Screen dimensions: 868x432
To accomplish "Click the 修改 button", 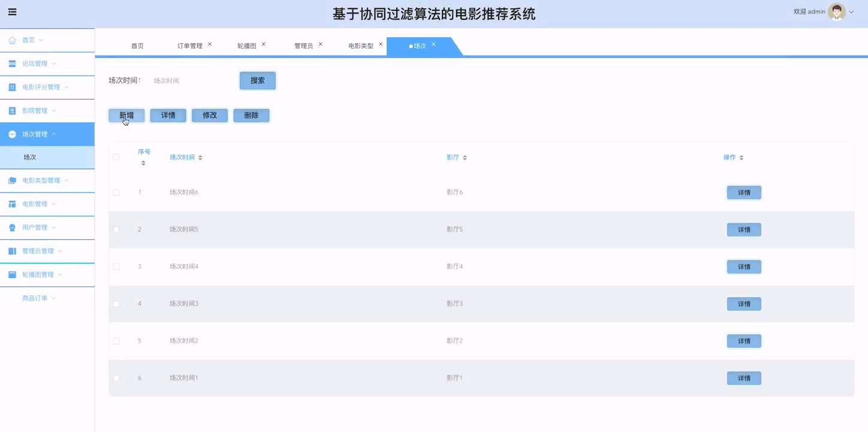I will click(210, 115).
